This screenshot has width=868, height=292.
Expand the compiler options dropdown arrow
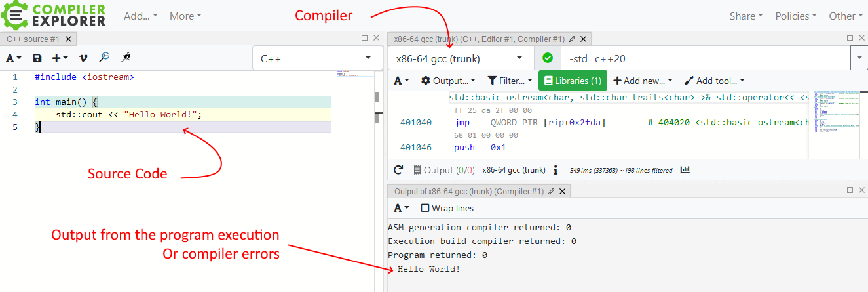click(x=859, y=58)
